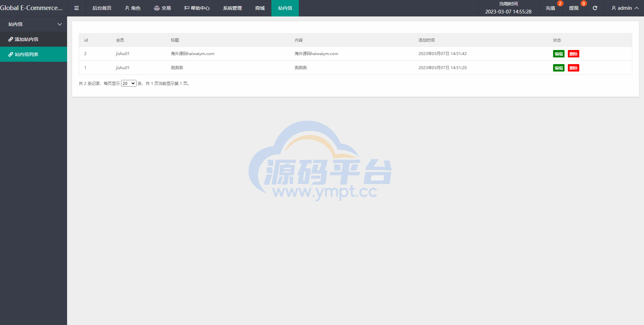This screenshot has height=325, width=644.
Task: Click the Global E-Commerce logo title
Action: click(x=32, y=8)
